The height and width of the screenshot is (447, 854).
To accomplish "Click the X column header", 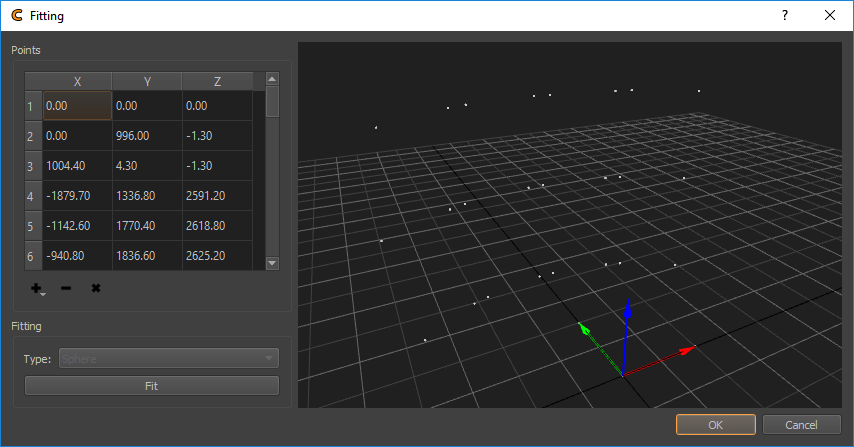I will point(77,81).
